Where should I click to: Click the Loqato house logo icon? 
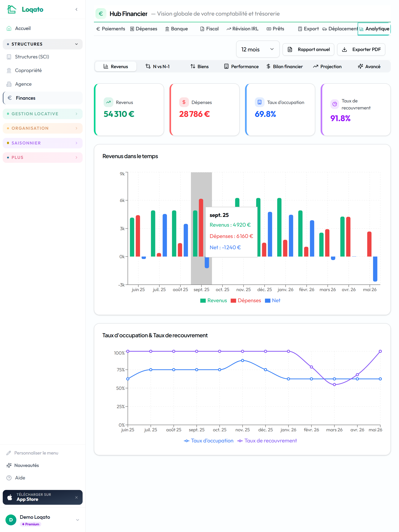click(x=11, y=9)
